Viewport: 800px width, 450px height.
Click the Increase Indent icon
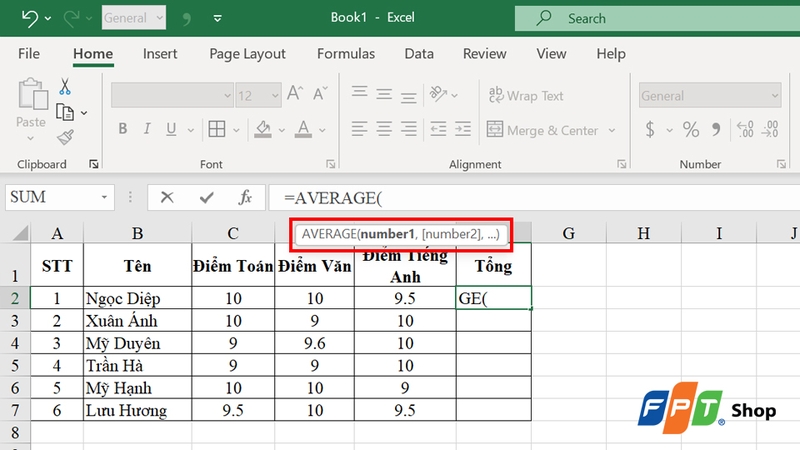[x=463, y=129]
